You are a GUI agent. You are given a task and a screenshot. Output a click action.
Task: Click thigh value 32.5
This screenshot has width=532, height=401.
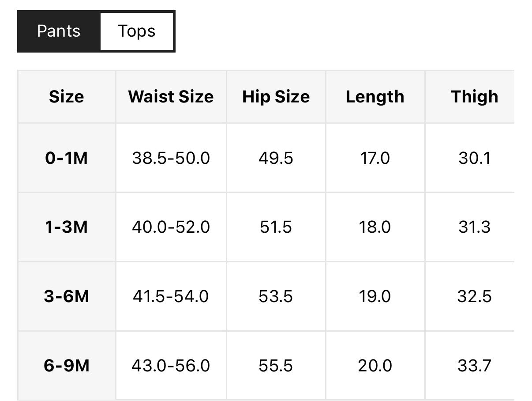pyautogui.click(x=474, y=296)
